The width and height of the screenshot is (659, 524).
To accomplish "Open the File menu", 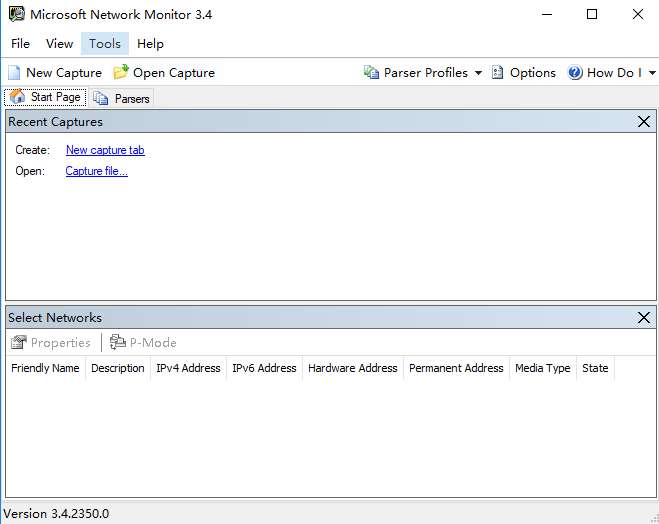I will click(20, 44).
